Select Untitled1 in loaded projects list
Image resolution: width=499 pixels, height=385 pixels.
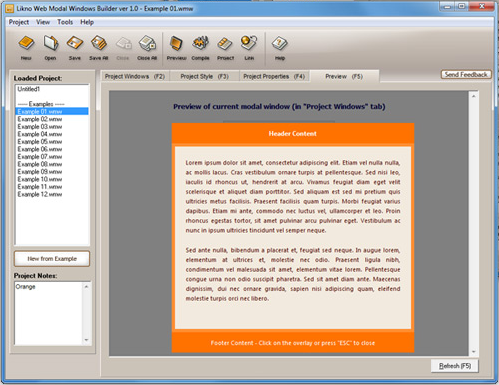point(52,89)
